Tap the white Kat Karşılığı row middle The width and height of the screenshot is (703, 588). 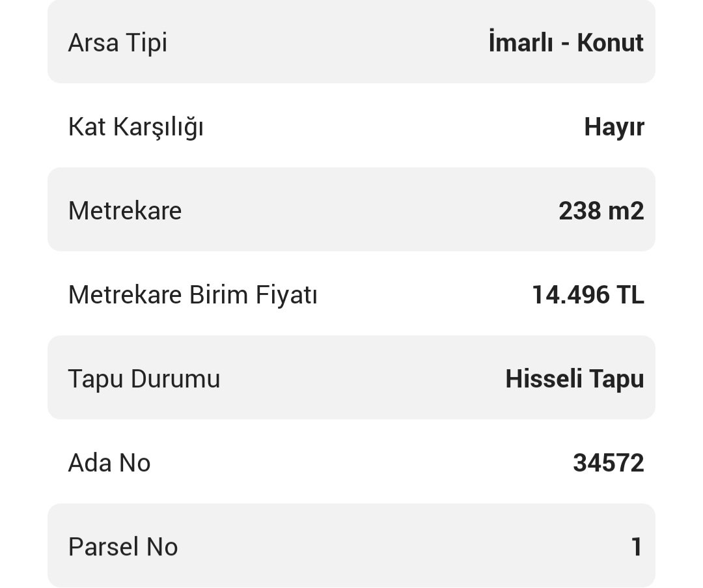click(391, 126)
